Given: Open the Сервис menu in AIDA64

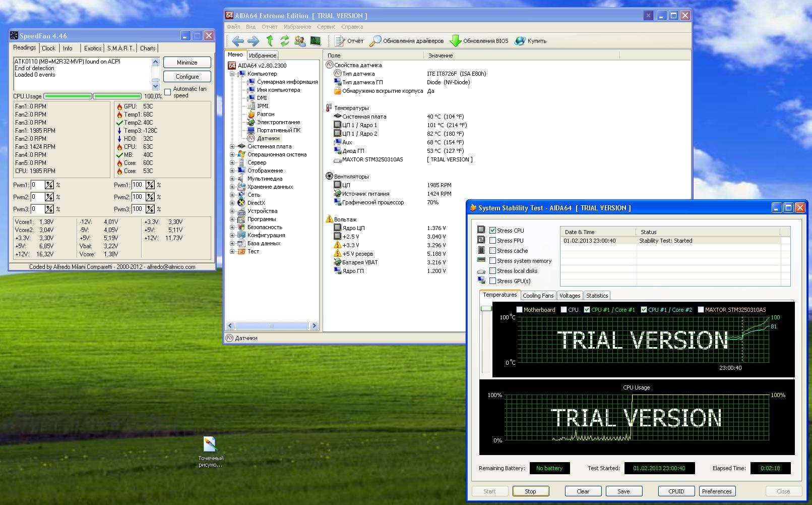Looking at the screenshot, I should (x=326, y=27).
